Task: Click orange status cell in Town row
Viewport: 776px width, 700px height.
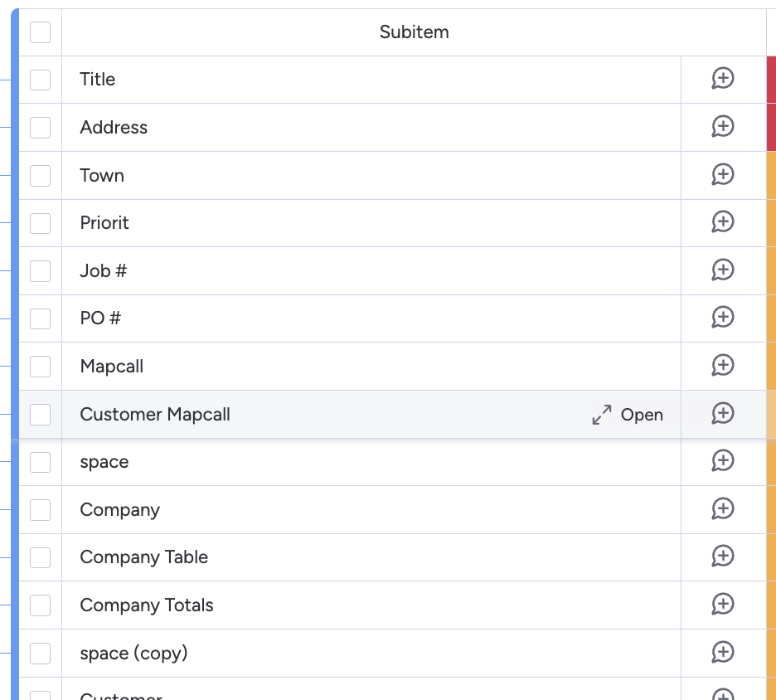Action: 771,175
